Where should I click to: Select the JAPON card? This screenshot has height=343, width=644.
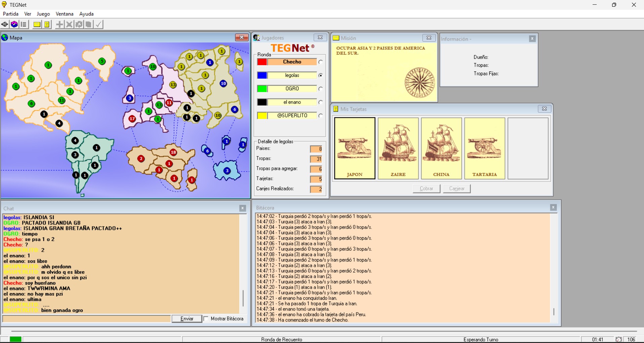point(355,148)
